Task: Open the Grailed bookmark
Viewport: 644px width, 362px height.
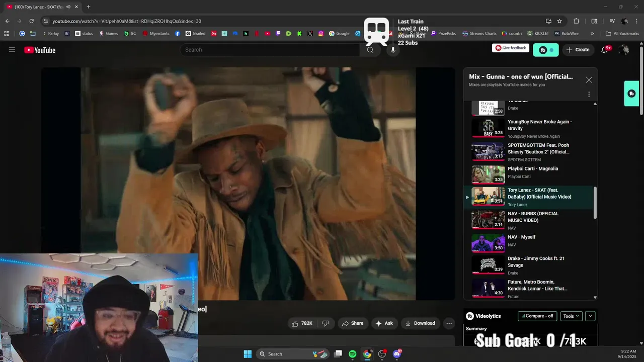Action: 195,34
